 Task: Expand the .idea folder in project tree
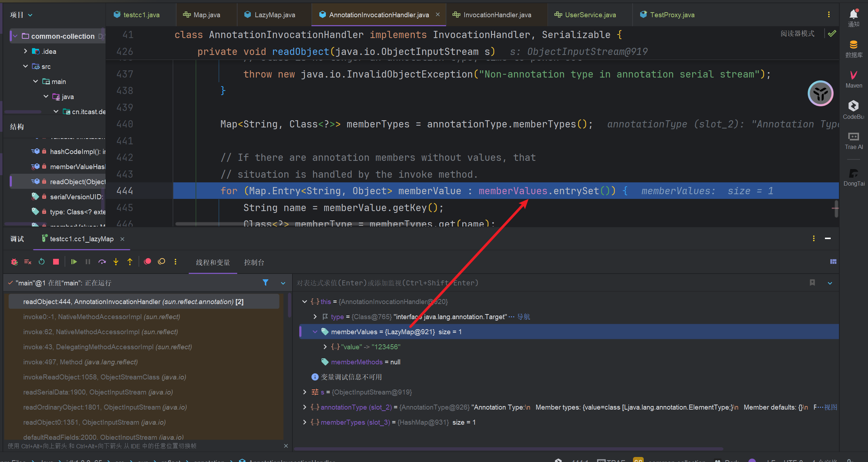coord(25,51)
